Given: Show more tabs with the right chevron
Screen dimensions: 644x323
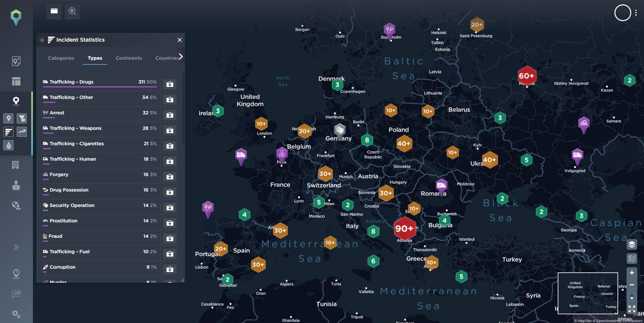Looking at the screenshot, I should click(181, 56).
